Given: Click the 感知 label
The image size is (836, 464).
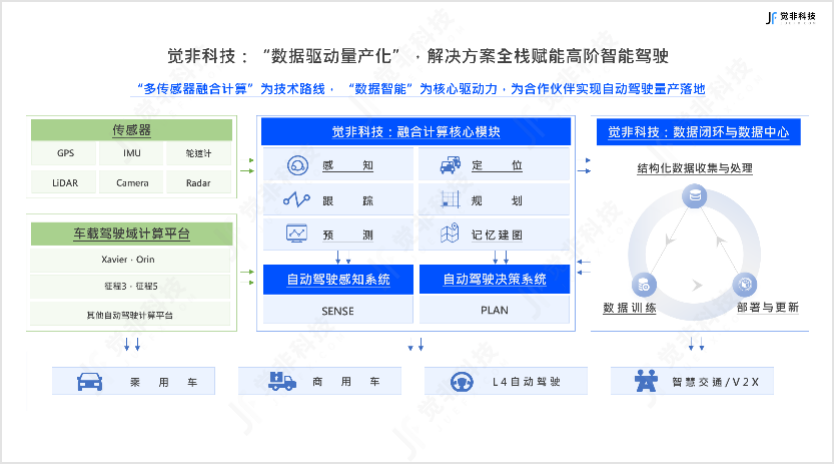Looking at the screenshot, I should point(348,165).
